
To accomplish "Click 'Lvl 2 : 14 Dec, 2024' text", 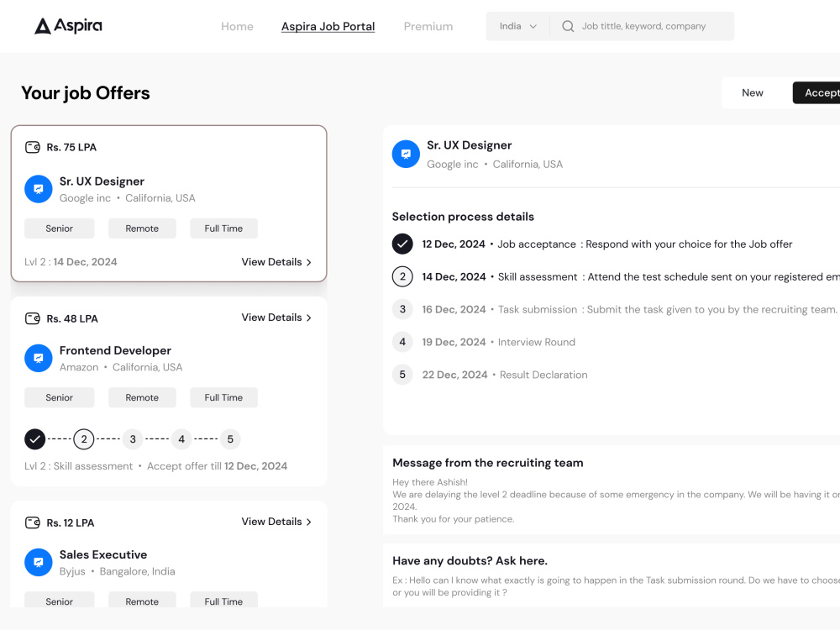I will [x=71, y=262].
